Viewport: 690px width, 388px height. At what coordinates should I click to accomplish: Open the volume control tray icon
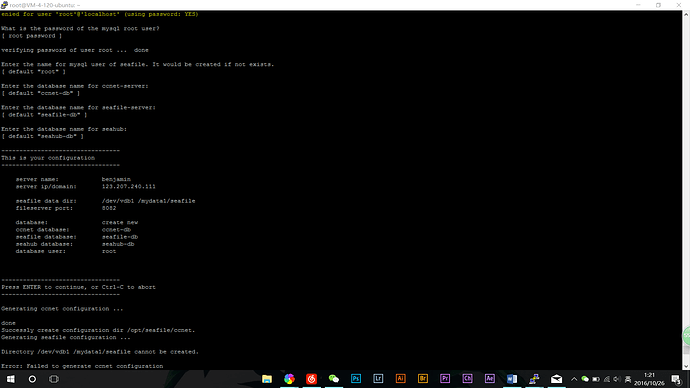(x=617, y=379)
